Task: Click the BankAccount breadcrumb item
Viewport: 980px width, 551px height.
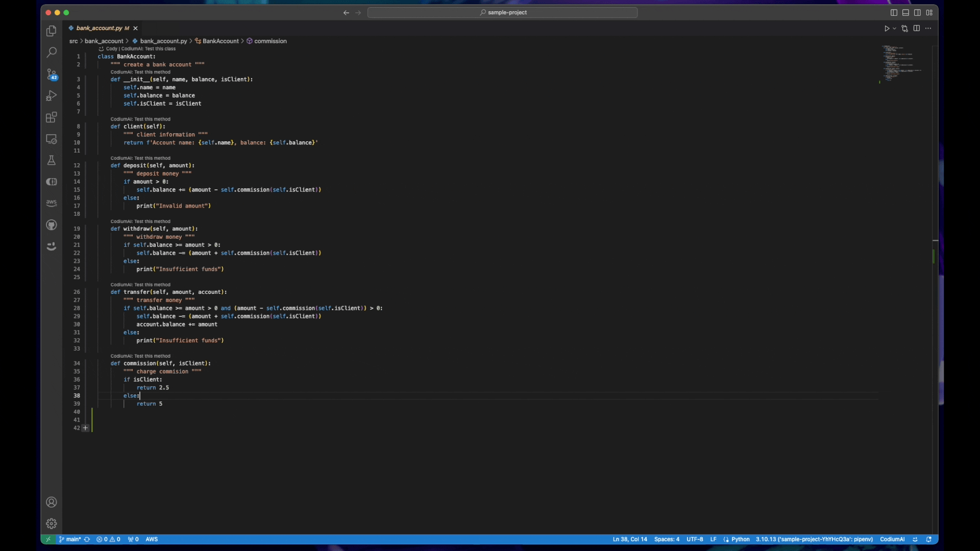Action: click(x=220, y=41)
